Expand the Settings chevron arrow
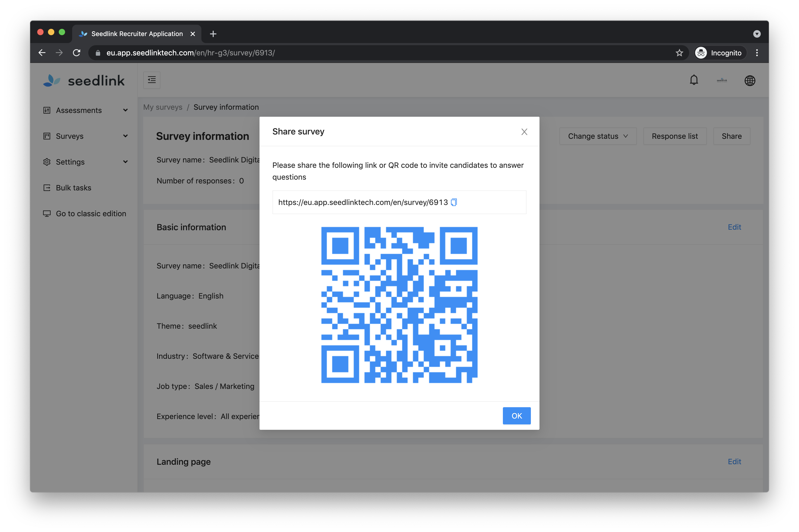The image size is (799, 532). click(125, 162)
